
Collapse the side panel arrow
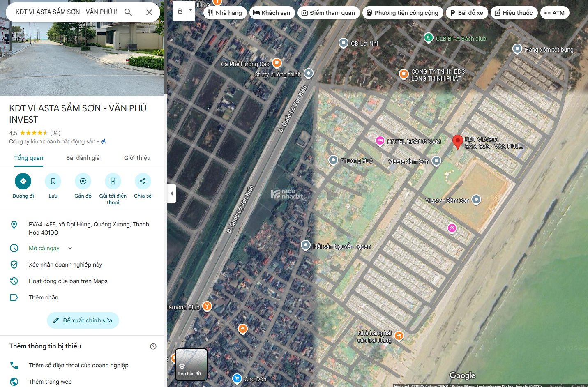tap(172, 193)
